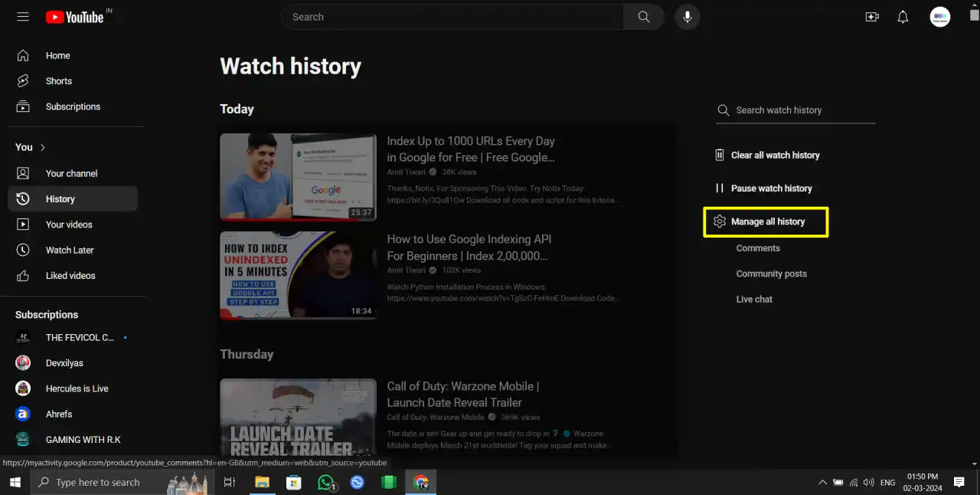Open the notifications bell
Image resolution: width=980 pixels, height=495 pixels.
pyautogui.click(x=903, y=16)
